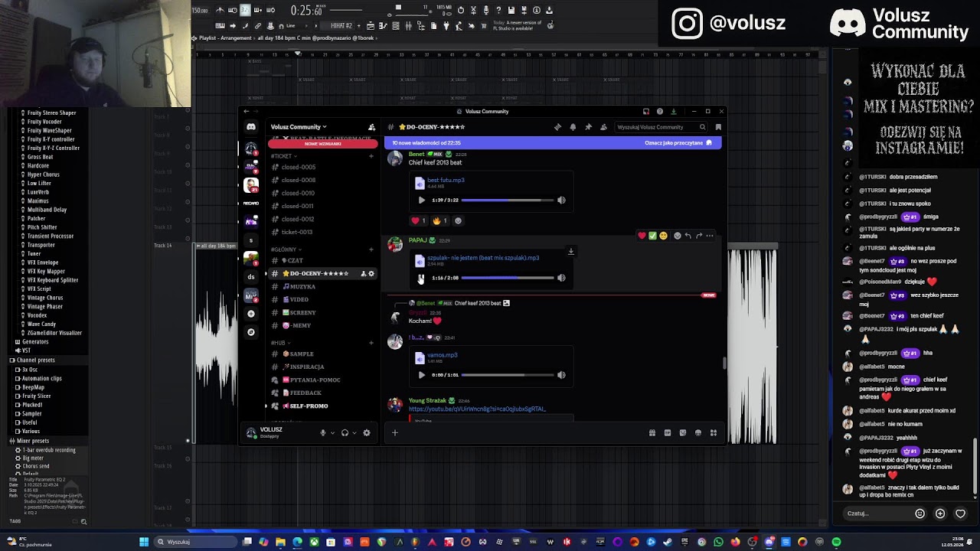Open Young Strażak's youtu.be link
Viewport: 980px width, 551px height.
(x=477, y=409)
